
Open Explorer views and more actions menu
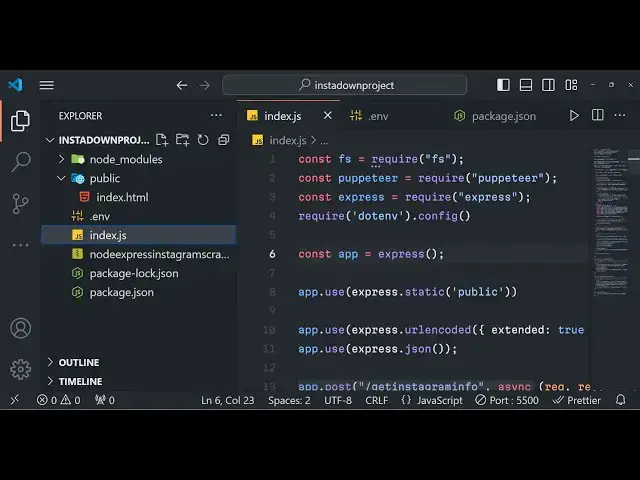216,116
